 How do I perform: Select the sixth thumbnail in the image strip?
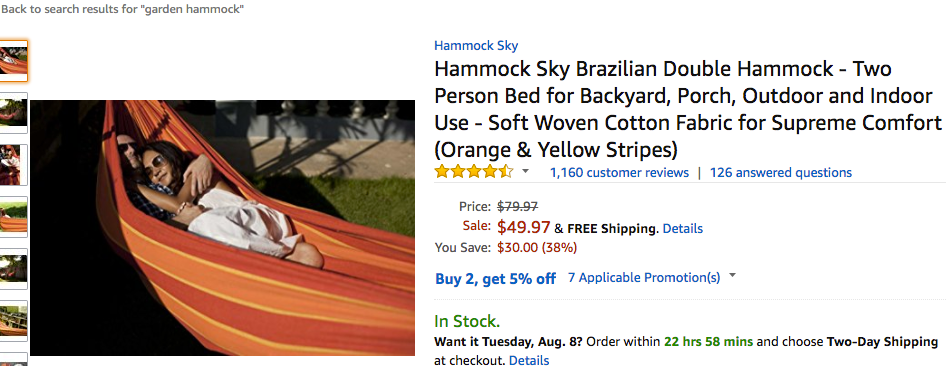pos(13,321)
